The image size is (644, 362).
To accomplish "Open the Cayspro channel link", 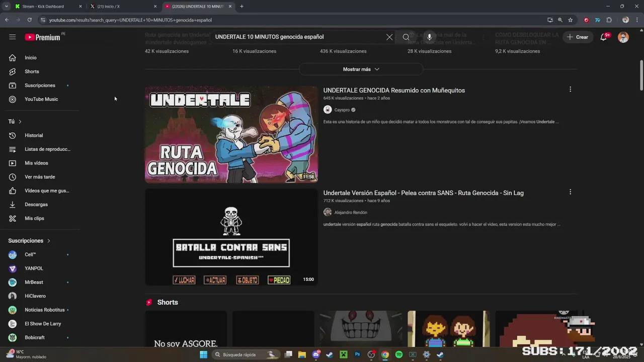I will pyautogui.click(x=342, y=110).
